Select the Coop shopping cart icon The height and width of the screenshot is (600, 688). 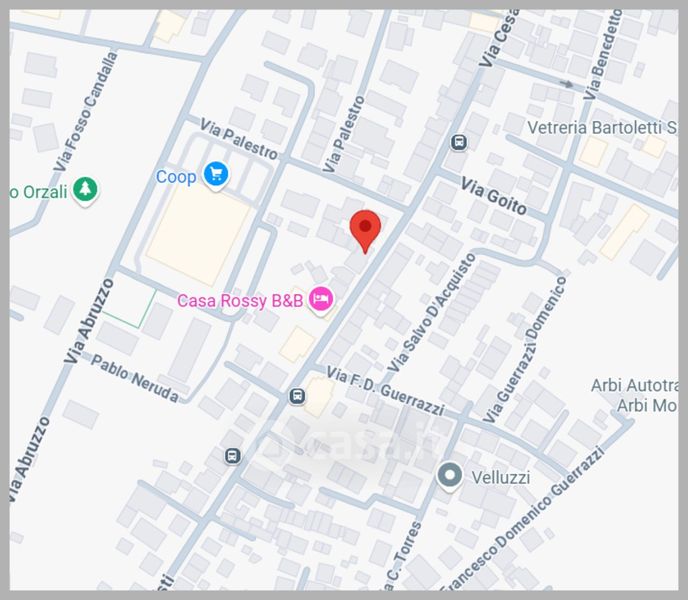(x=216, y=176)
